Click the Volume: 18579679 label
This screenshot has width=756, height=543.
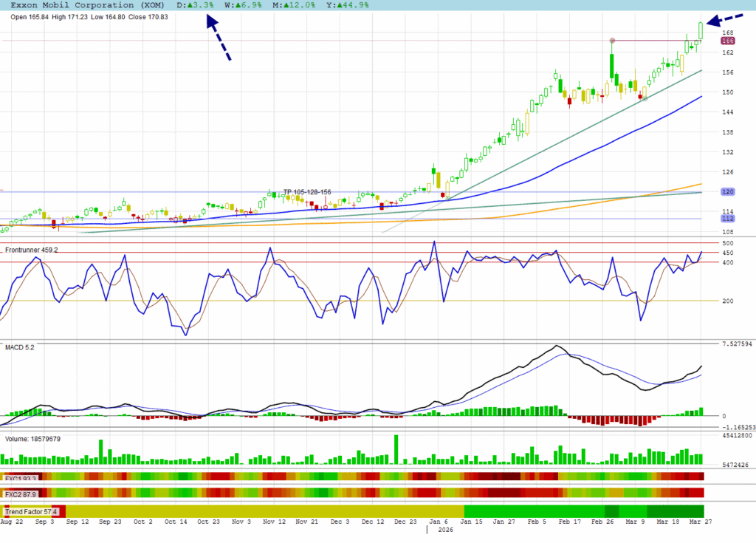click(32, 439)
